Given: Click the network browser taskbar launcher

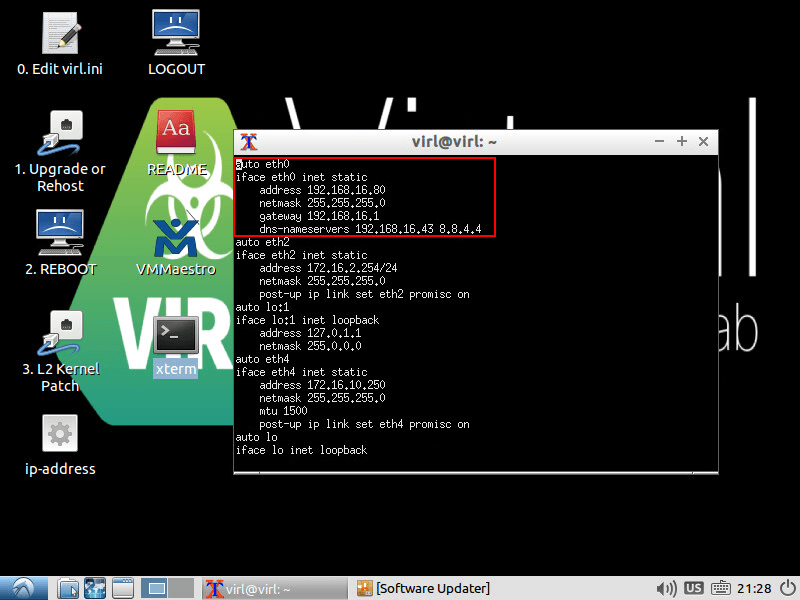Looking at the screenshot, I should pyautogui.click(x=95, y=588).
